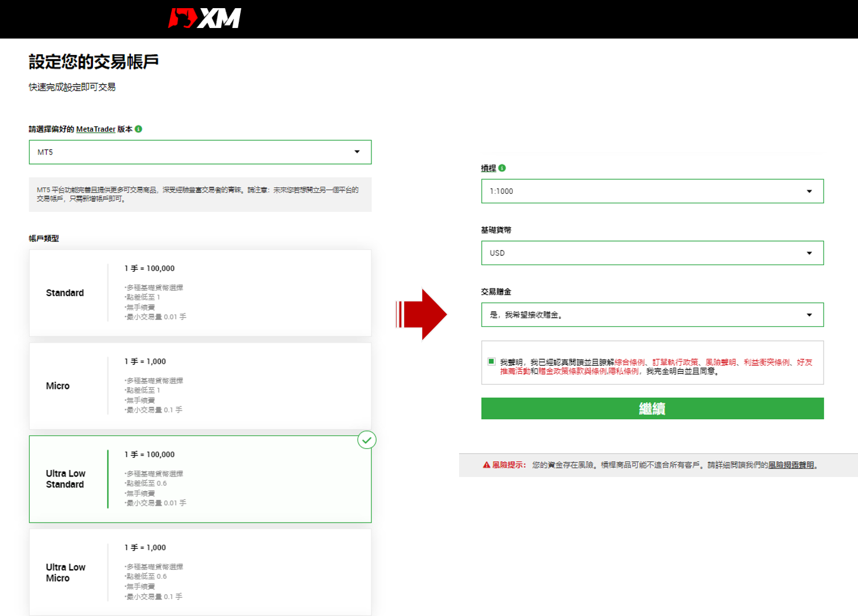Open the 綜合條例 link

(630, 362)
